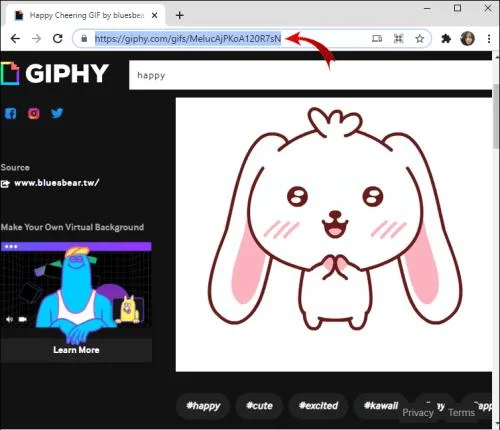This screenshot has height=430, width=500.
Task: Click the Learn More button
Action: [x=76, y=350]
